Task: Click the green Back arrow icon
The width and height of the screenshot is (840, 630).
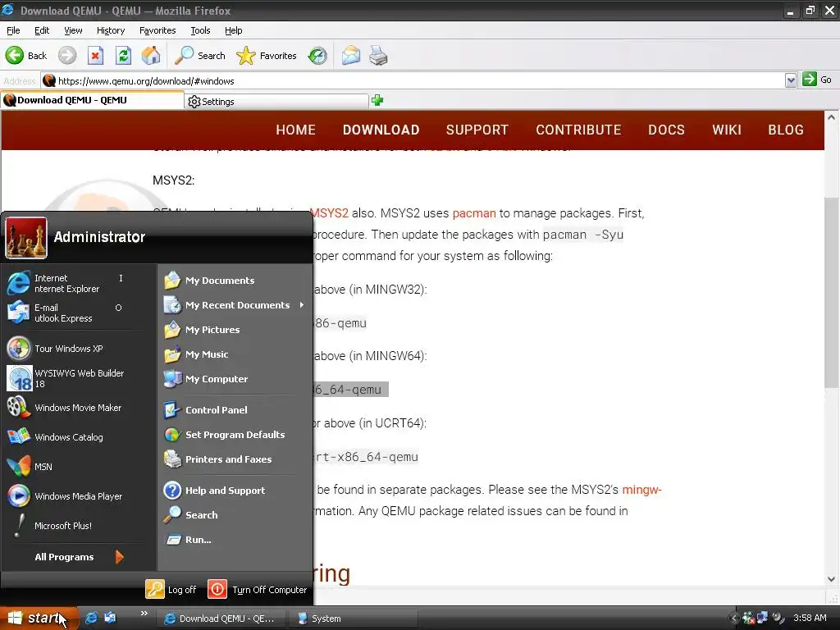Action: coord(15,55)
